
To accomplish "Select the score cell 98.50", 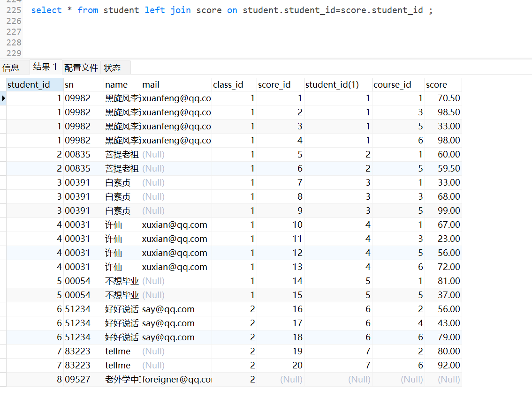I will (x=443, y=112).
